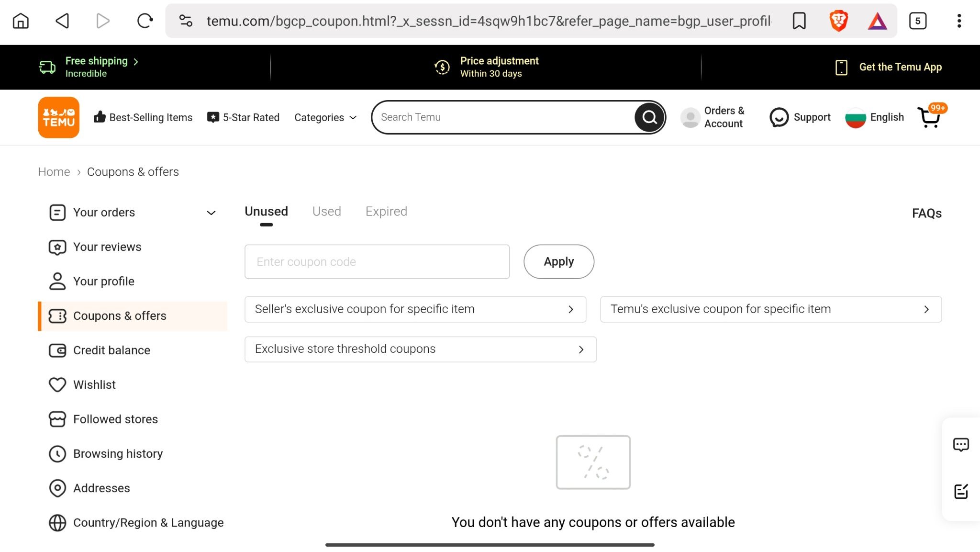The height and width of the screenshot is (552, 980).
Task: Click the Brave shields lion icon
Action: pos(838,21)
